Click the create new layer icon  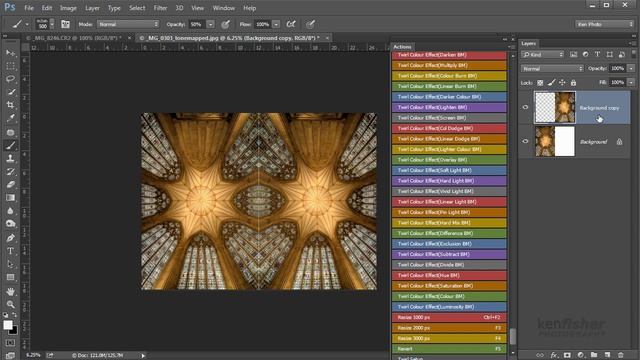(x=607, y=355)
